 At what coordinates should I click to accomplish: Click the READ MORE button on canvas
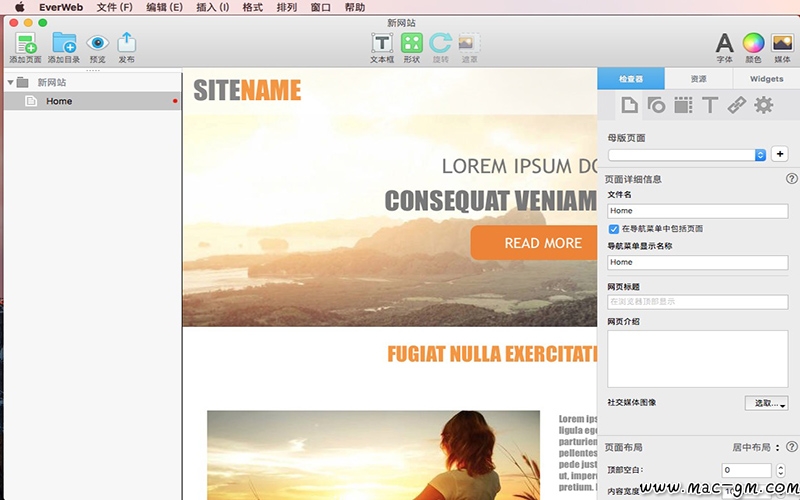[534, 243]
